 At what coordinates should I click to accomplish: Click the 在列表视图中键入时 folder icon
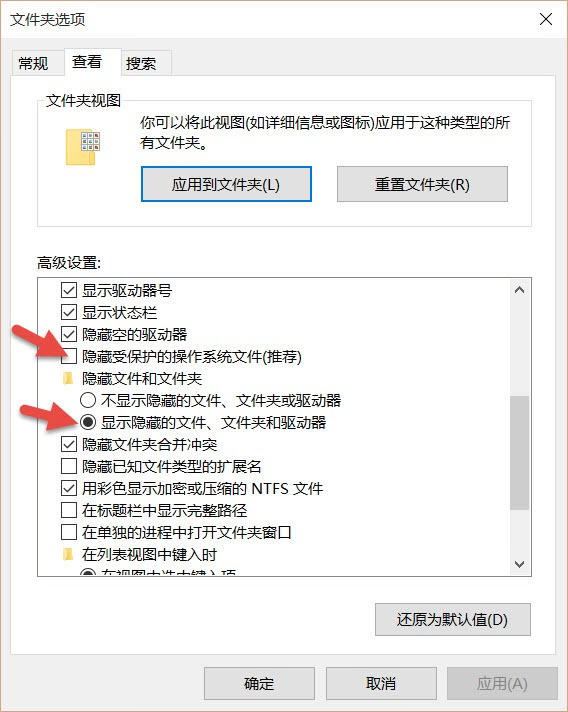coord(69,554)
